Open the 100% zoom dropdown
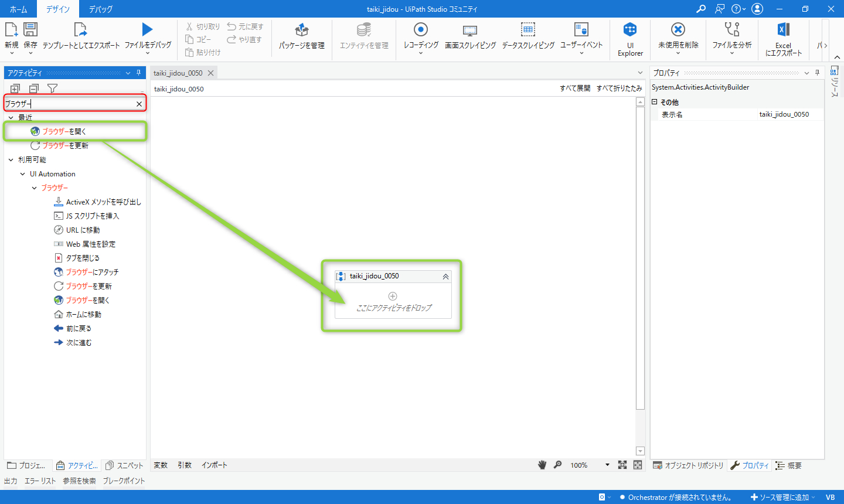This screenshot has height=504, width=844. coord(607,465)
